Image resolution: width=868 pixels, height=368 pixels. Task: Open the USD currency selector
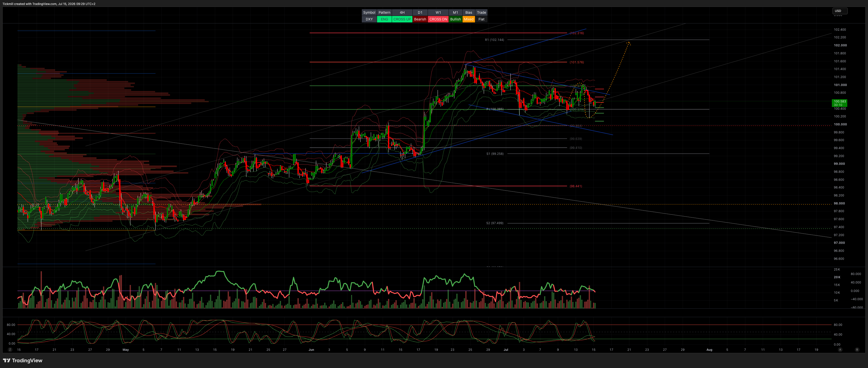(x=840, y=11)
